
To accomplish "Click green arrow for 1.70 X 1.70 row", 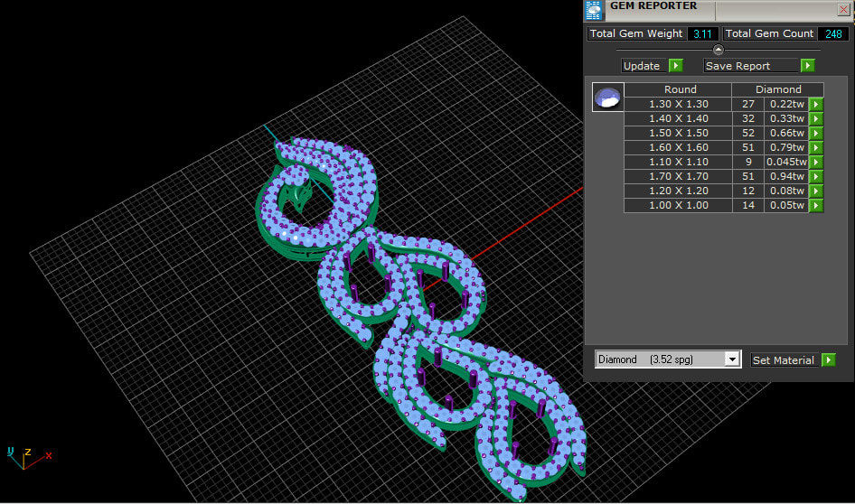I will [x=815, y=176].
